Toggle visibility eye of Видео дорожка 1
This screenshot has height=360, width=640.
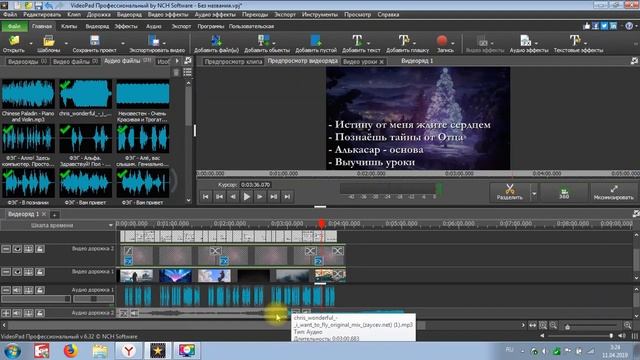click(x=17, y=272)
